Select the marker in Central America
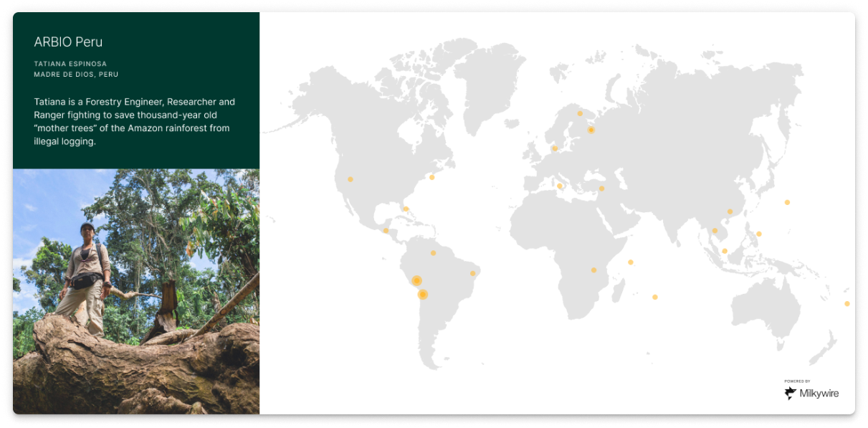This screenshot has height=428, width=868. [386, 231]
